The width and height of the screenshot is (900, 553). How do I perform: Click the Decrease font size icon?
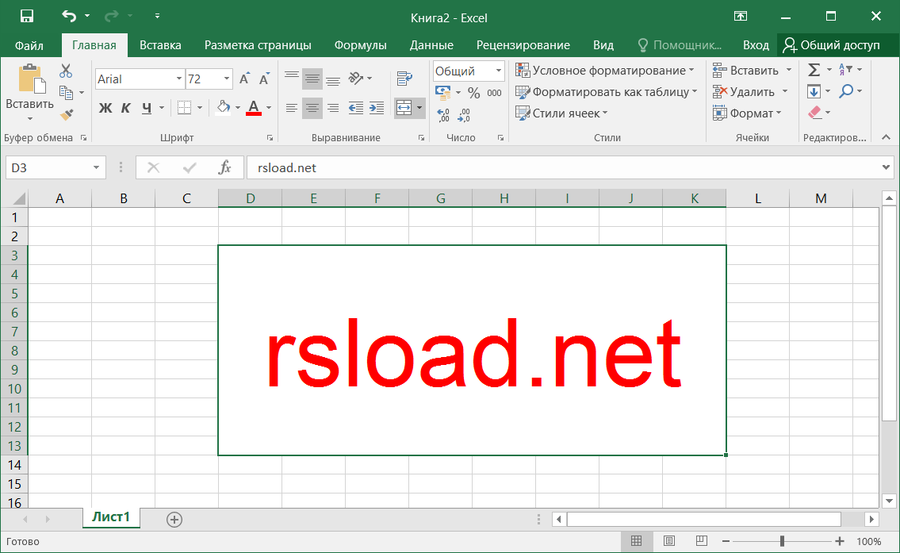click(264, 79)
